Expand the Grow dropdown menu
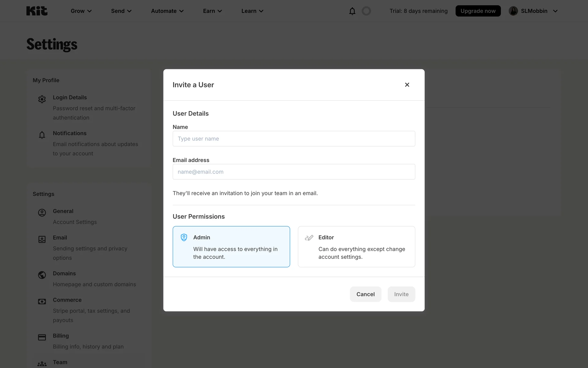588x368 pixels. coord(81,11)
